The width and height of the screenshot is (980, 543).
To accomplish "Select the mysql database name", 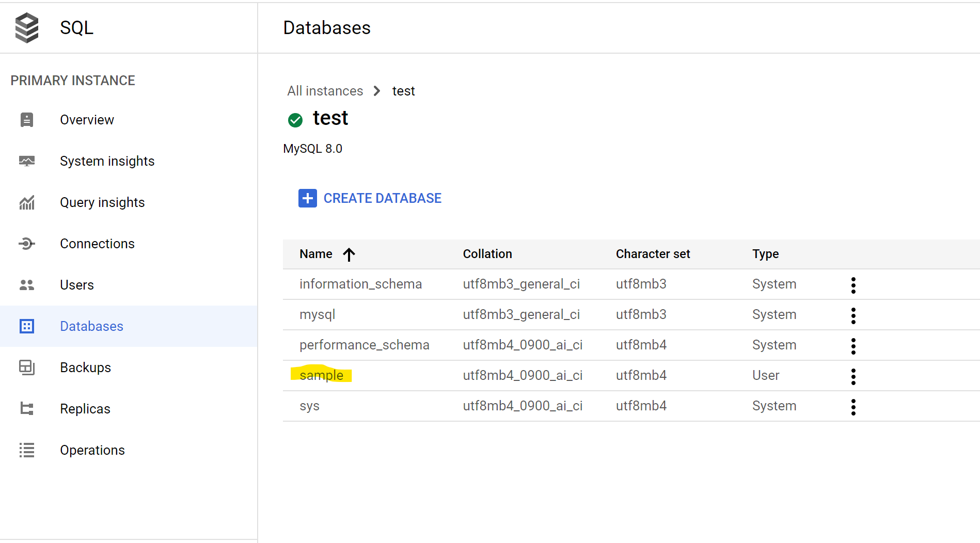I will click(318, 315).
